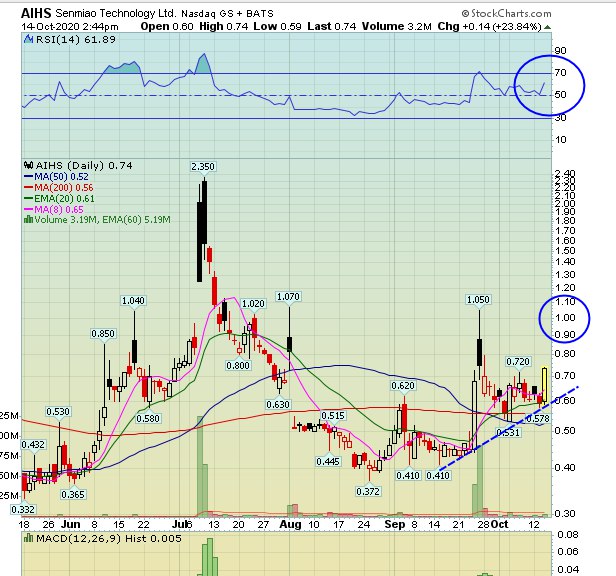Viewport: 616px width, 576px height.
Task: Click the 1.040 price label in June
Action: tap(133, 301)
